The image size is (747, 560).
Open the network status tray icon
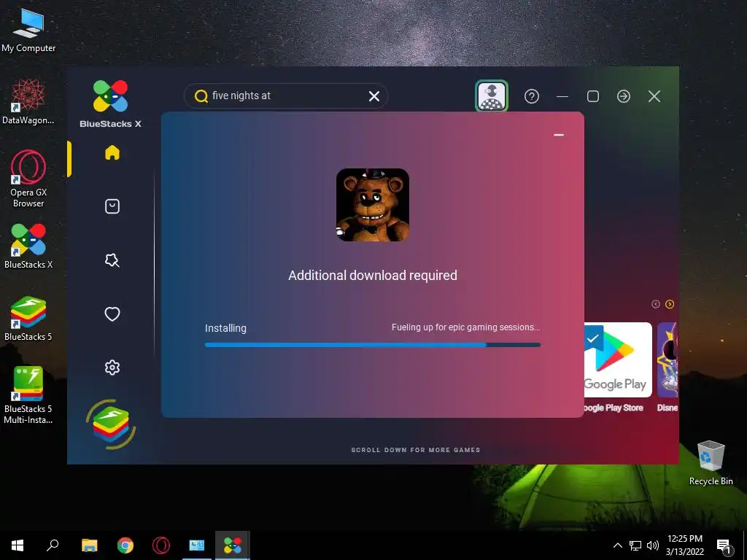coord(635,545)
